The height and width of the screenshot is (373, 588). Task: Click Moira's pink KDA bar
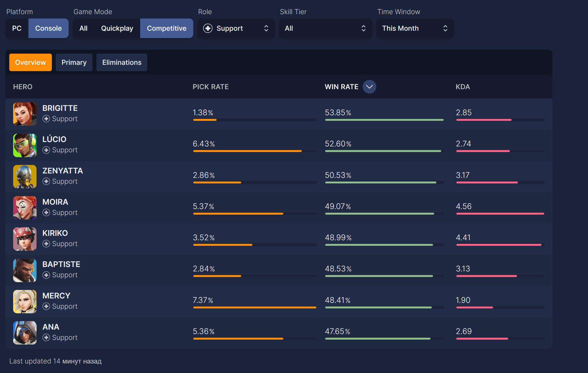tap(500, 214)
